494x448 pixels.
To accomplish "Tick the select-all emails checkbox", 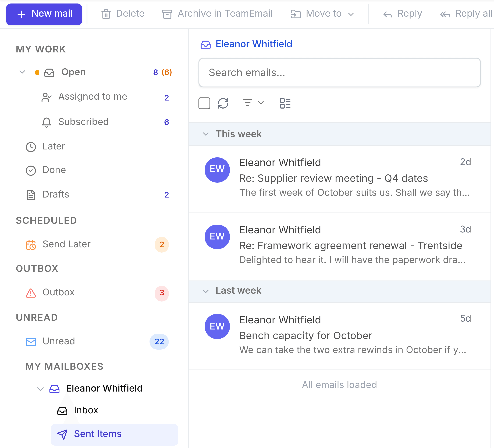I will (204, 103).
